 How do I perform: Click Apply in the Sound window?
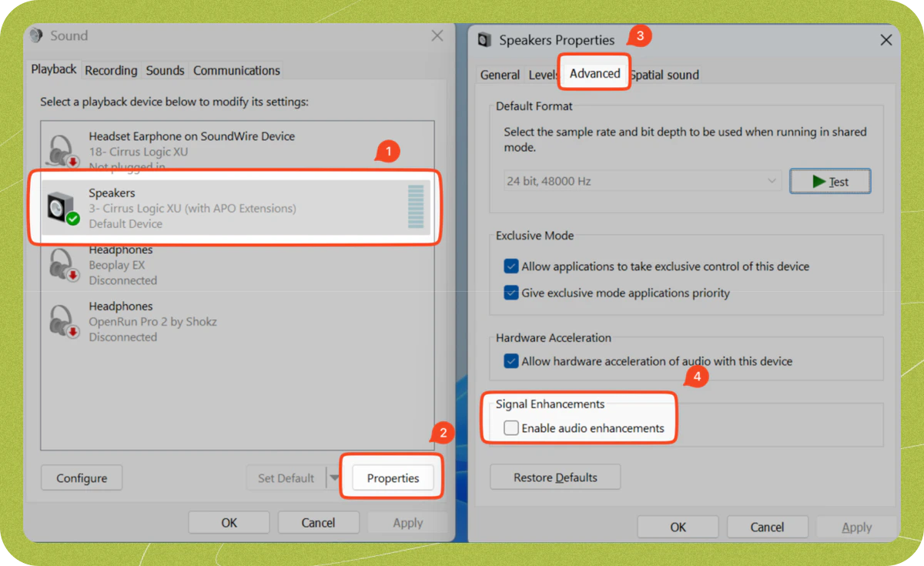pos(408,522)
